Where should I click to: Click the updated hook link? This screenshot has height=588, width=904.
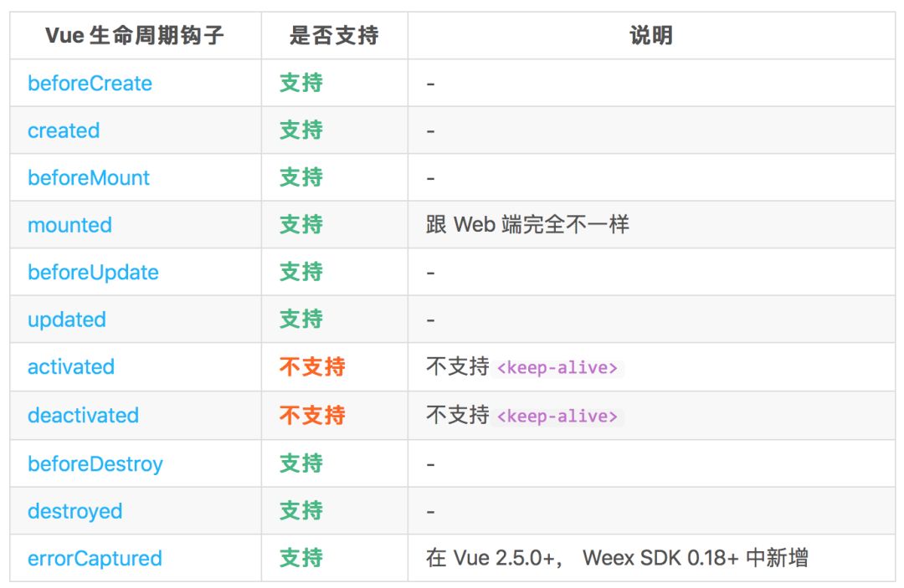tap(67, 320)
